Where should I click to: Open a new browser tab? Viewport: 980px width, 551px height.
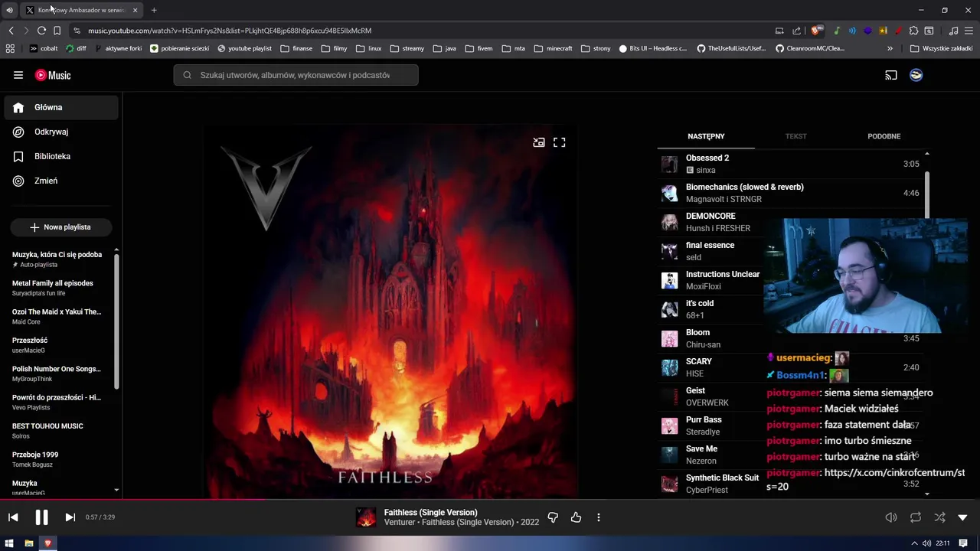point(154,10)
